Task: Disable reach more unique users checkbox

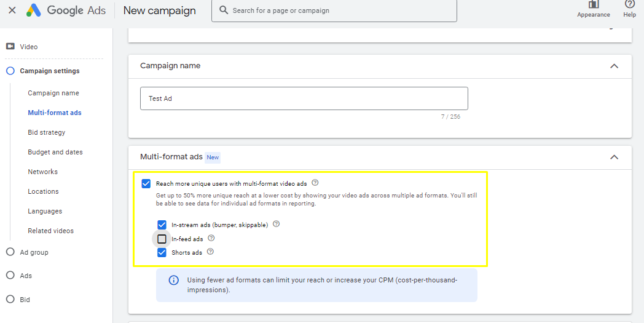Action: (x=146, y=183)
